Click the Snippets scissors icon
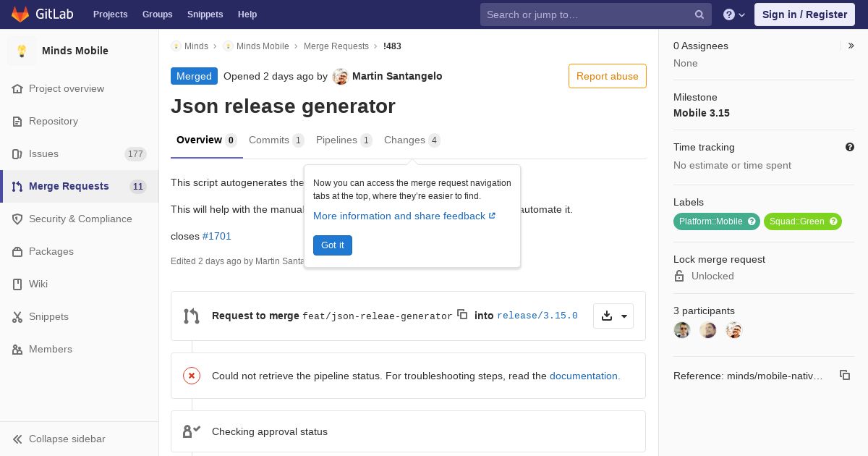868x456 pixels. (x=17, y=316)
